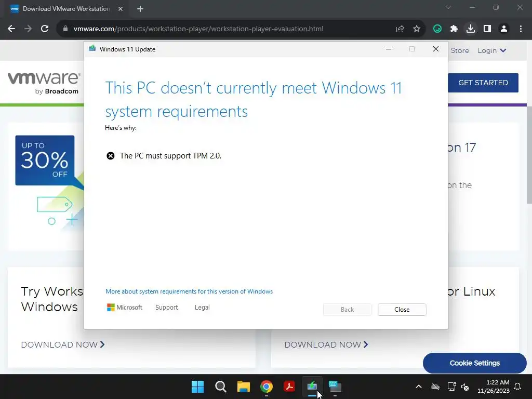Open Cookie Settings
532x399 pixels.
[x=475, y=363]
